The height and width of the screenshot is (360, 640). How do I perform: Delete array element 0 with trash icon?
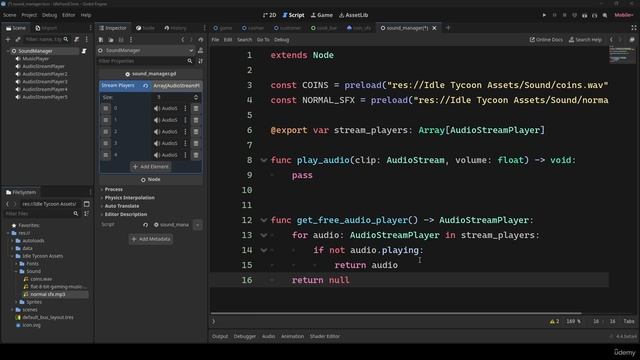pyautogui.click(x=196, y=108)
